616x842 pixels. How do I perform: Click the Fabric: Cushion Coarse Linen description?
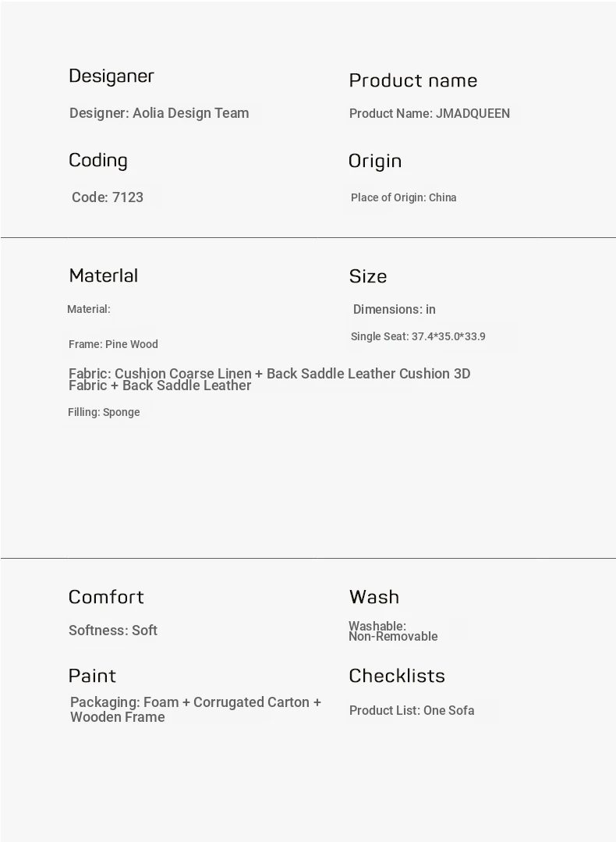click(x=269, y=379)
